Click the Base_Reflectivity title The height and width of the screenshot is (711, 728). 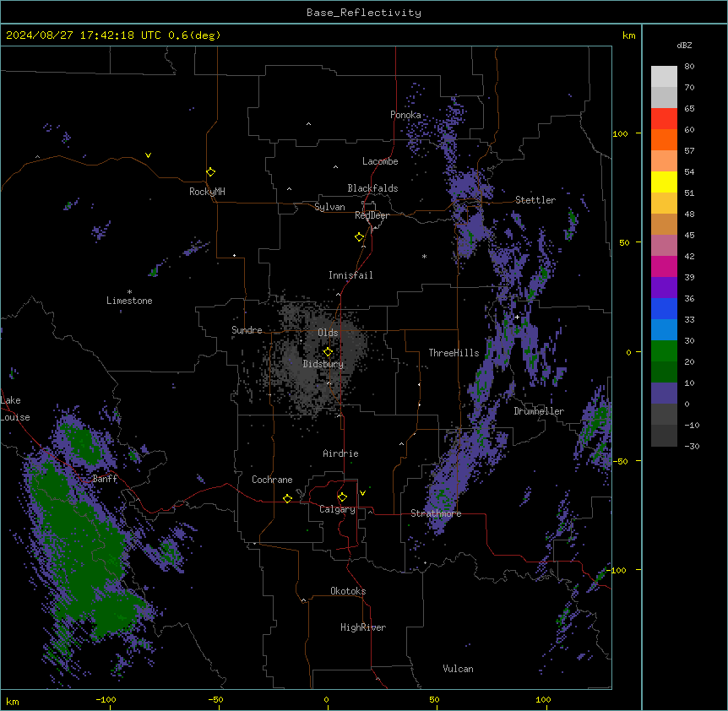364,13
